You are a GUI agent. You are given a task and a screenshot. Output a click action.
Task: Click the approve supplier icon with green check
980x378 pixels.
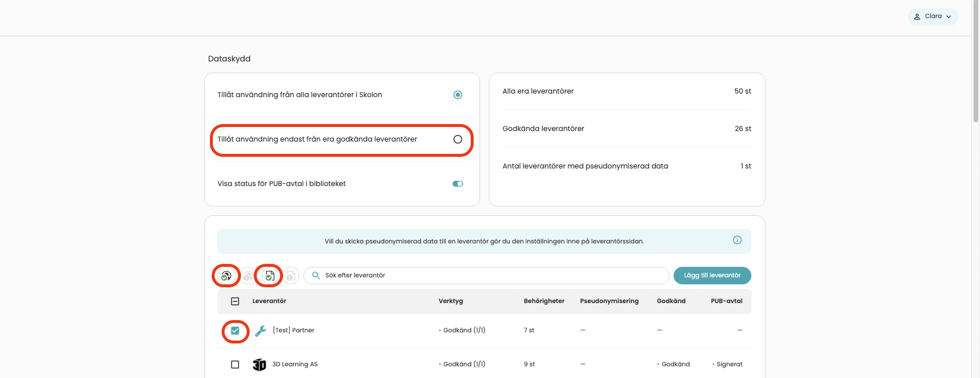[226, 276]
